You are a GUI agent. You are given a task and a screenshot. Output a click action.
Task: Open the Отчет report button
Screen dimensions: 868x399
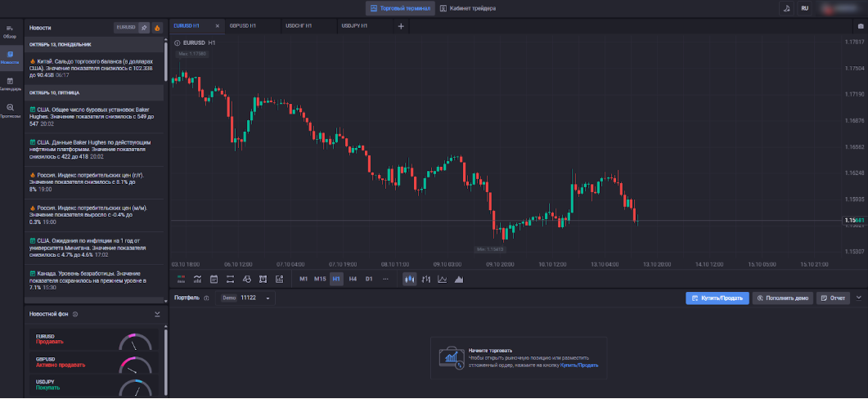[x=833, y=298]
